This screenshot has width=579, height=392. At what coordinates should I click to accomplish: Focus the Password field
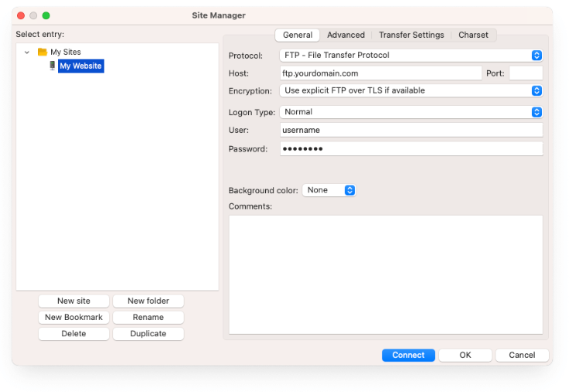coord(411,149)
